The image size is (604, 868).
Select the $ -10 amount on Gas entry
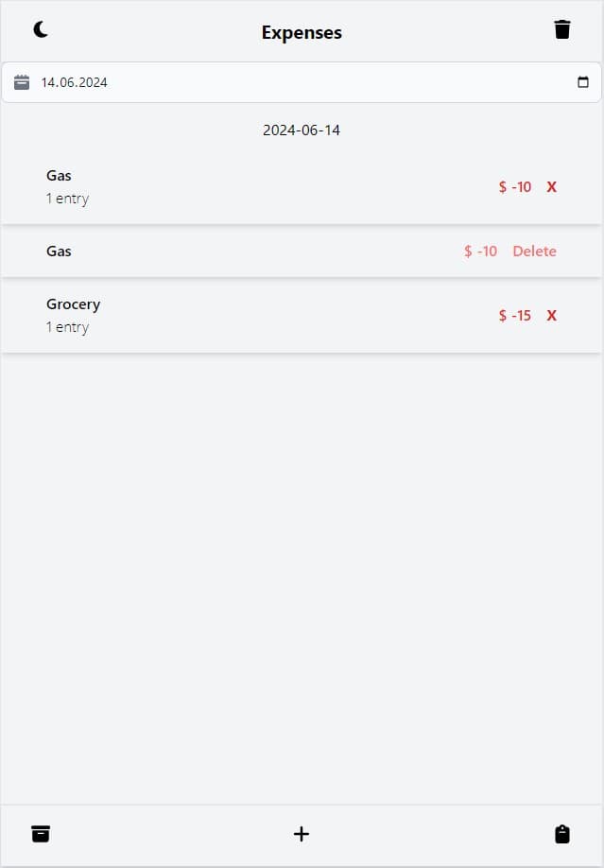click(x=480, y=251)
